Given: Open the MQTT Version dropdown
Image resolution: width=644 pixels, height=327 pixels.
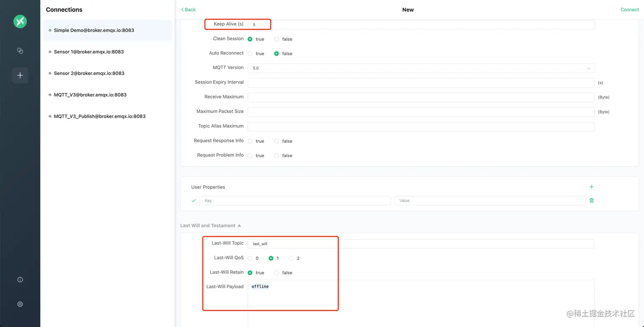Looking at the screenshot, I should pyautogui.click(x=421, y=68).
